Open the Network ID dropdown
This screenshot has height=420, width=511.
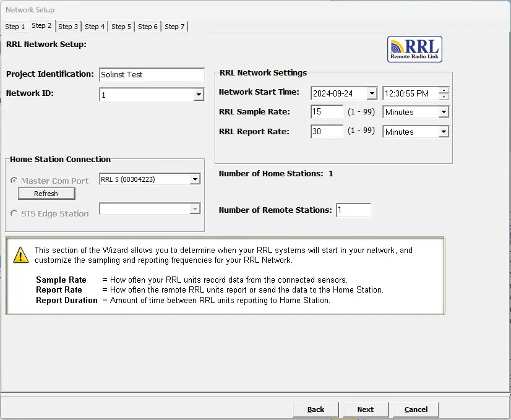pyautogui.click(x=199, y=94)
